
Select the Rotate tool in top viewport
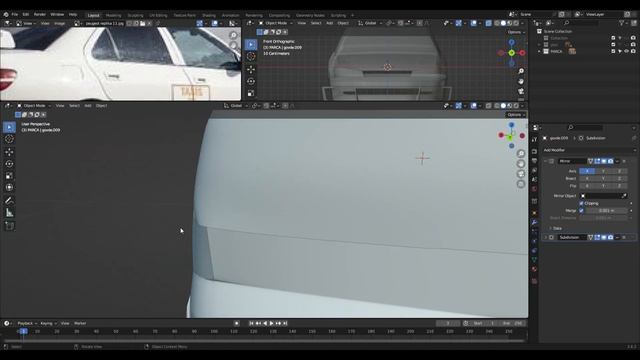pyautogui.click(x=251, y=81)
